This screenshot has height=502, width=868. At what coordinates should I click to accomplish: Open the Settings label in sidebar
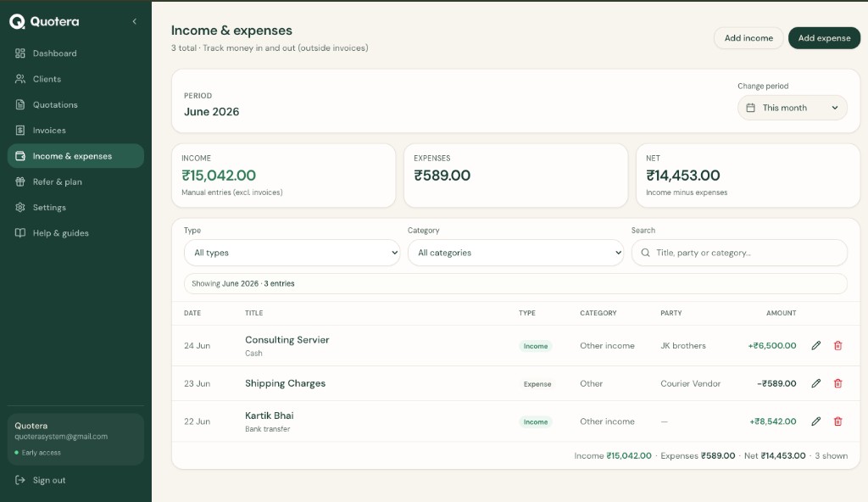[49, 207]
